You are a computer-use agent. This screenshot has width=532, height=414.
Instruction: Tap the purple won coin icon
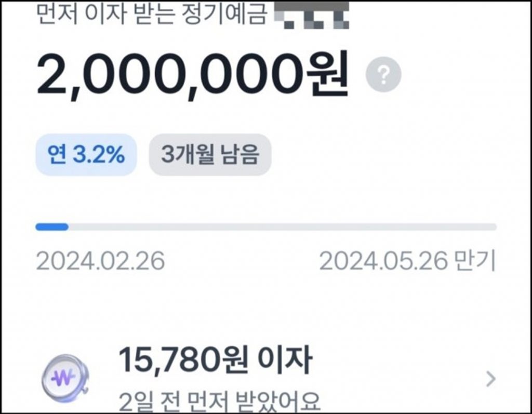coord(65,378)
